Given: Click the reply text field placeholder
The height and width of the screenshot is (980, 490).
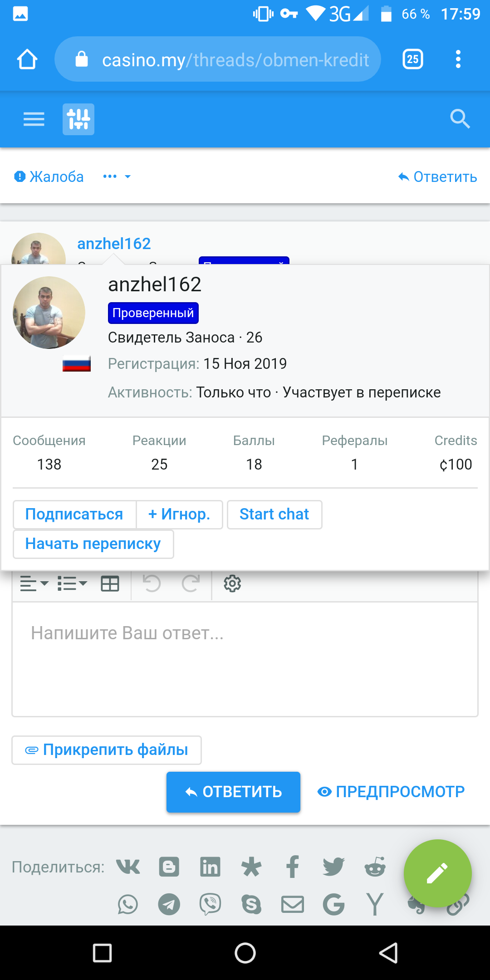Looking at the screenshot, I should [x=245, y=658].
